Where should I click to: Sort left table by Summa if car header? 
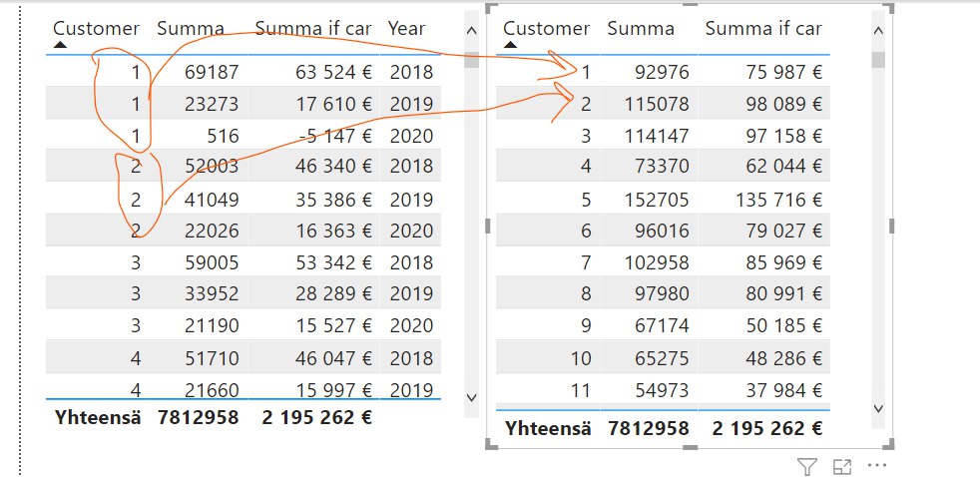(x=313, y=28)
